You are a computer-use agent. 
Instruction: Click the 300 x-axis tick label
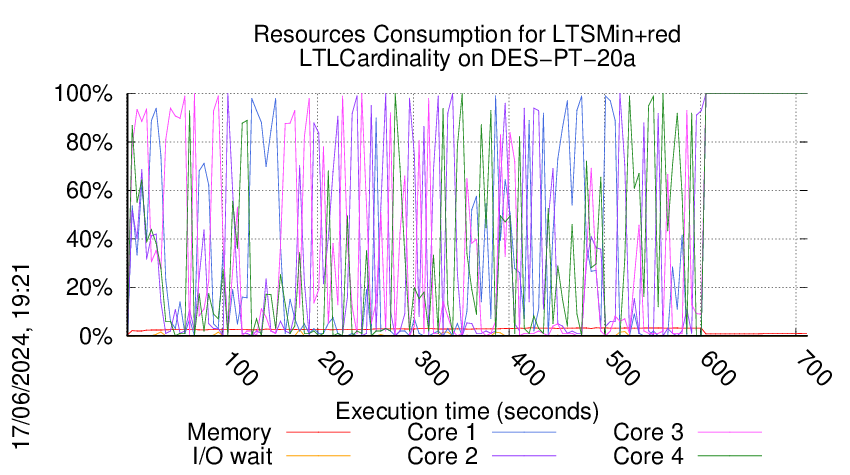[x=432, y=369]
